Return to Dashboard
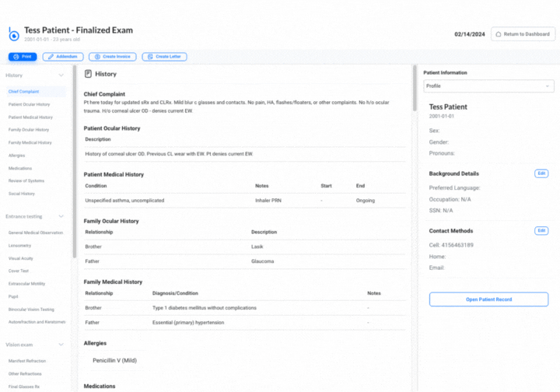Viewport: 560px width, 392px height. click(523, 34)
